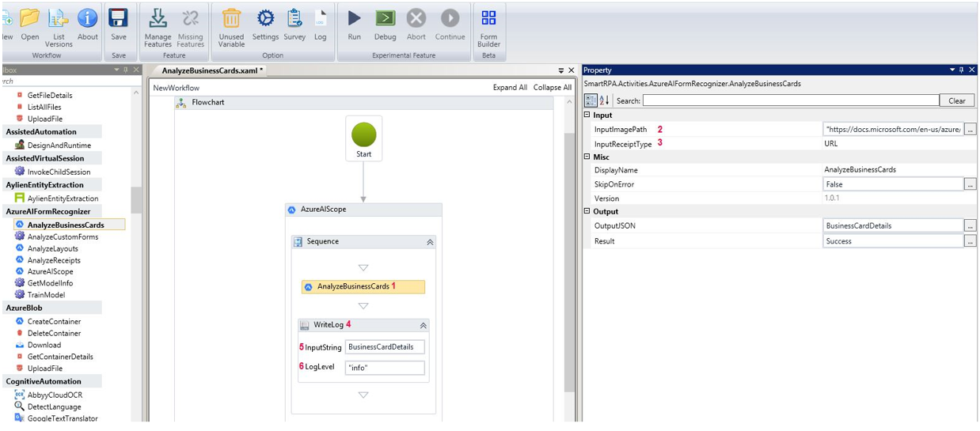Image resolution: width=980 pixels, height=431 pixels.
Task: Collapse the Input property section
Action: [x=587, y=115]
